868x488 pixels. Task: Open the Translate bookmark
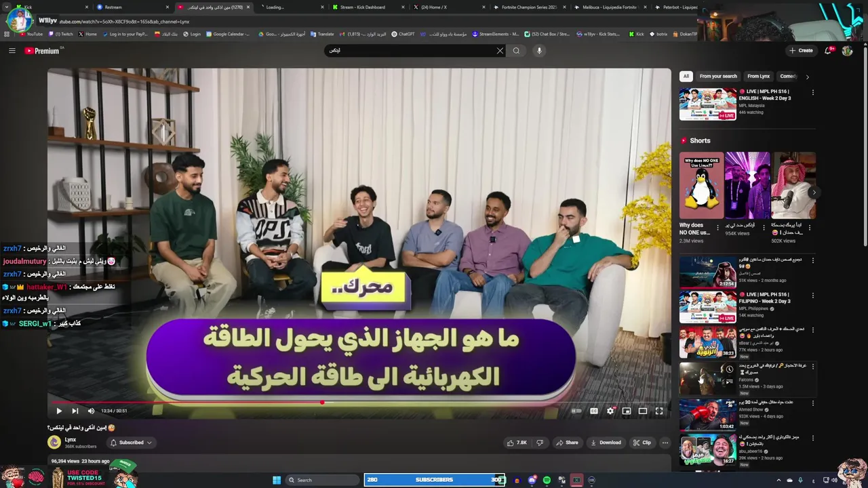[x=322, y=34]
